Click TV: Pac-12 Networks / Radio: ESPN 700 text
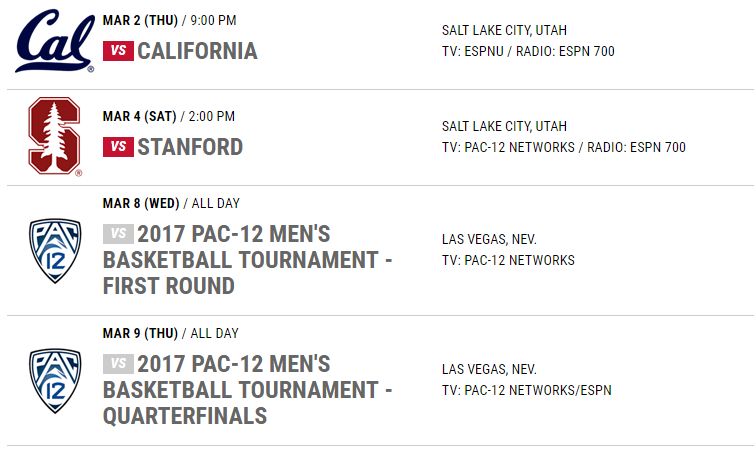 pyautogui.click(x=564, y=147)
